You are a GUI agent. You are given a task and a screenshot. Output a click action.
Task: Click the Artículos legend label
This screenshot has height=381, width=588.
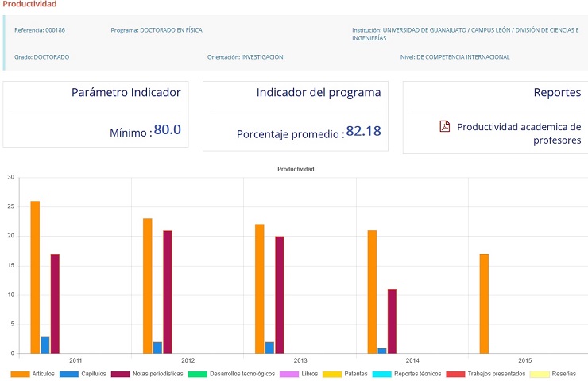click(x=44, y=374)
